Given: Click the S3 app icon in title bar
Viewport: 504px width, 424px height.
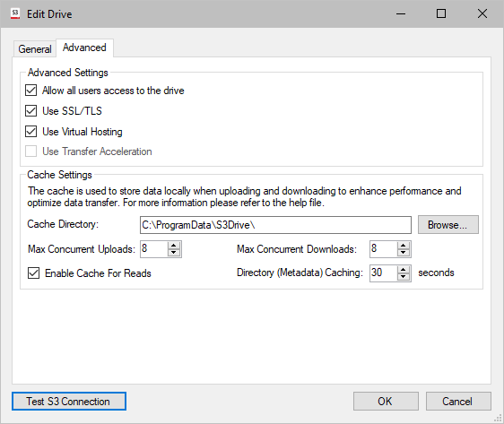Looking at the screenshot, I should (15, 13).
